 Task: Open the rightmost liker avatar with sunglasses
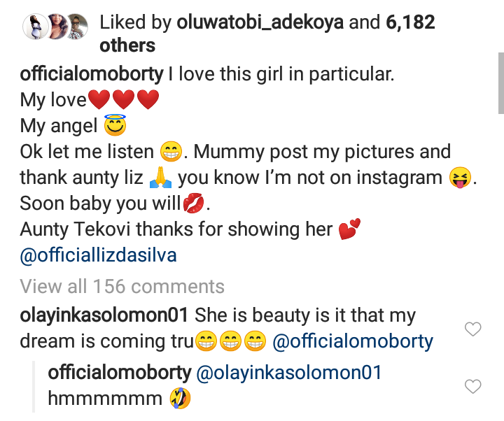(x=76, y=27)
